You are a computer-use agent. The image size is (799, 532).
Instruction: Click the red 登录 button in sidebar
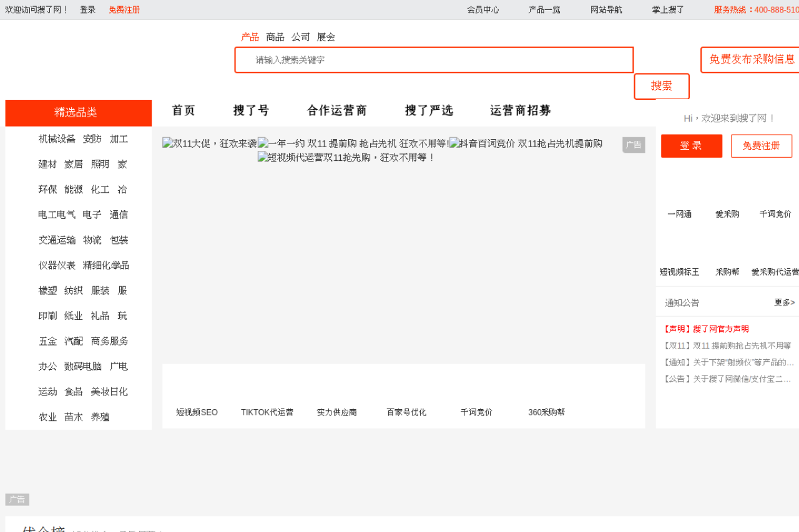pos(691,146)
